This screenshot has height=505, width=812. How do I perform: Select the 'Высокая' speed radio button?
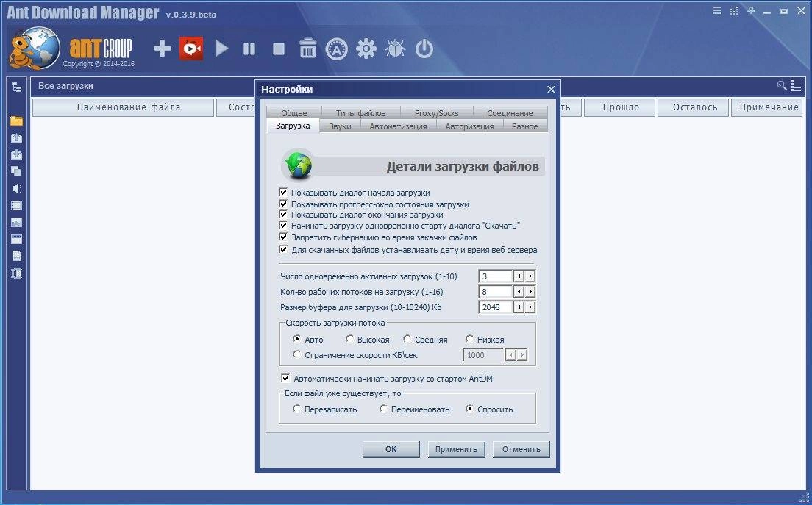(x=349, y=339)
